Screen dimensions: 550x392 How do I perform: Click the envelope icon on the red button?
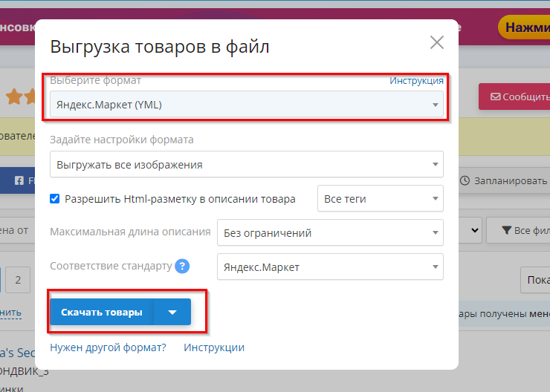click(x=494, y=97)
